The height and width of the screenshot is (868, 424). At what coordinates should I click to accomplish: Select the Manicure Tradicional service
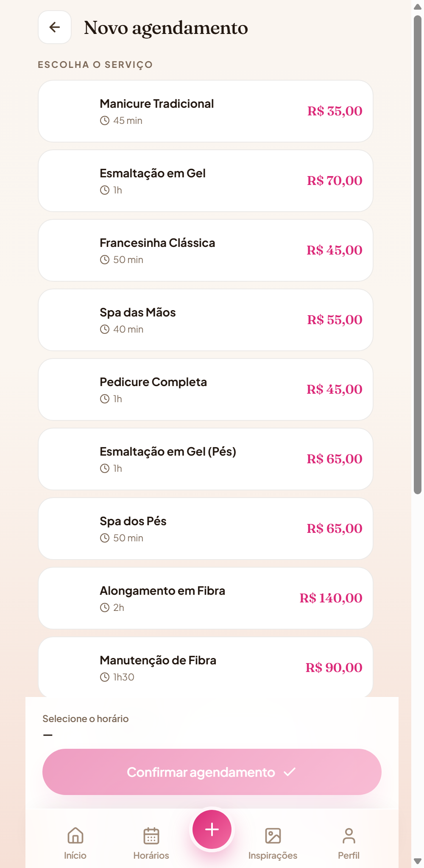pyautogui.click(x=206, y=111)
